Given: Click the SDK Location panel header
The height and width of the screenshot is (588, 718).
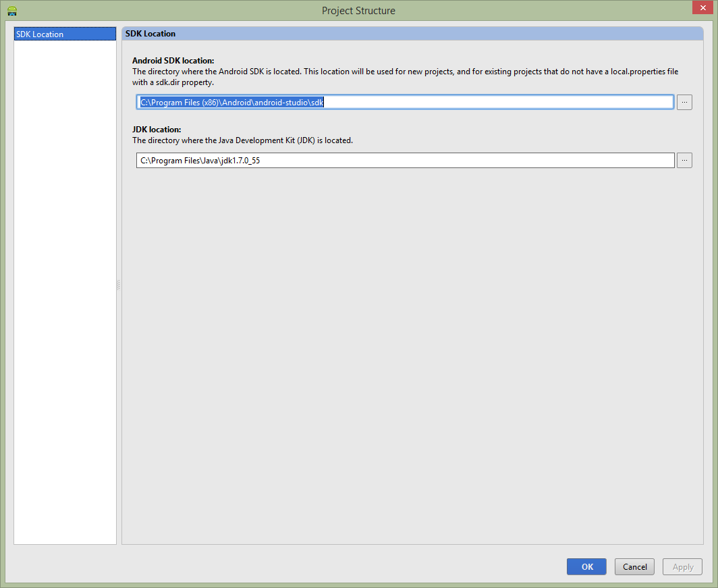Looking at the screenshot, I should pyautogui.click(x=413, y=34).
